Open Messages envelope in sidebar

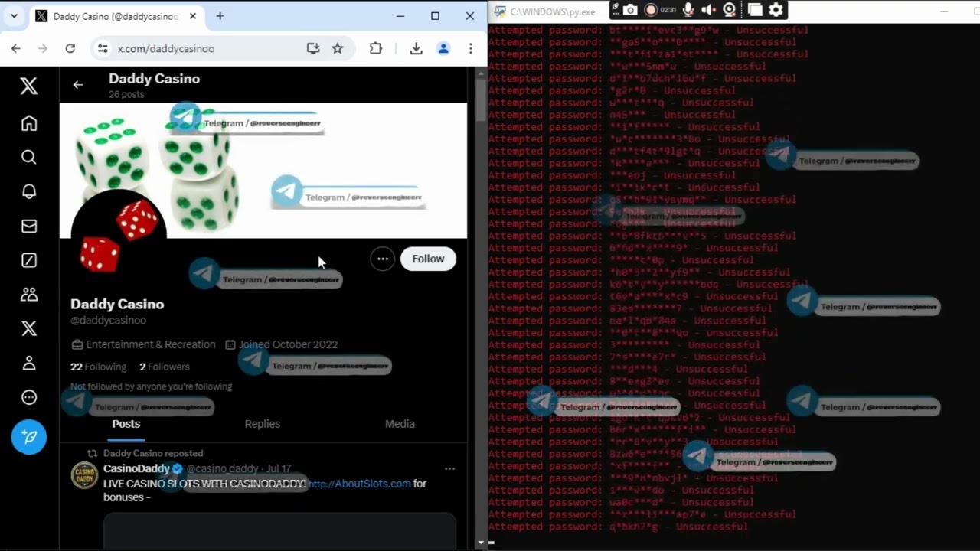pyautogui.click(x=29, y=226)
